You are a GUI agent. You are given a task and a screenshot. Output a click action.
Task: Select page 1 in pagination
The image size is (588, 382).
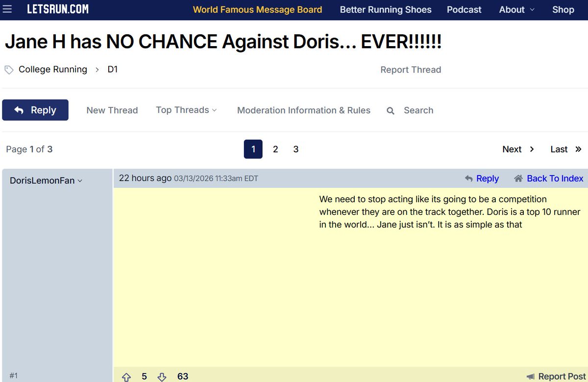pos(253,149)
